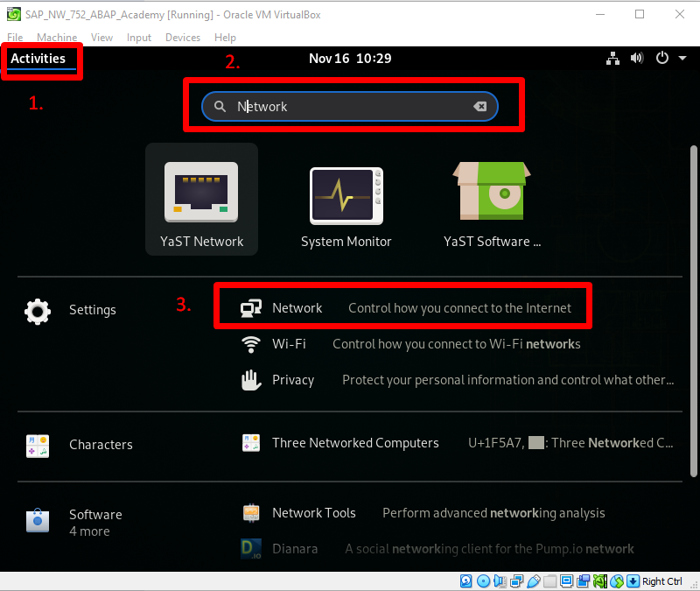The height and width of the screenshot is (591, 700).
Task: Open the Wi-Fi settings search result
Action: click(410, 344)
